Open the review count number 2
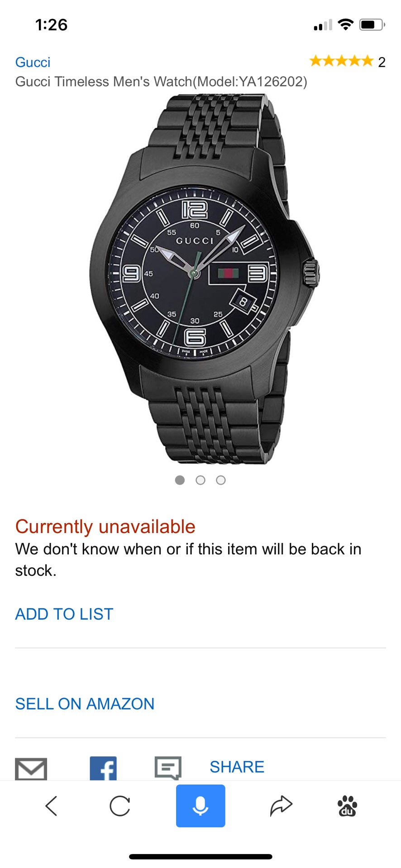 pos(382,62)
